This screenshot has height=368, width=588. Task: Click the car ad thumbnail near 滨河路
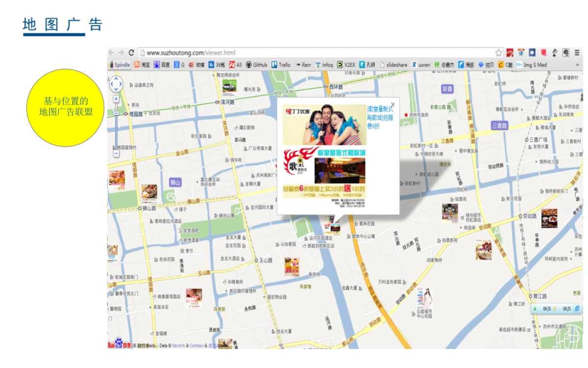(229, 86)
